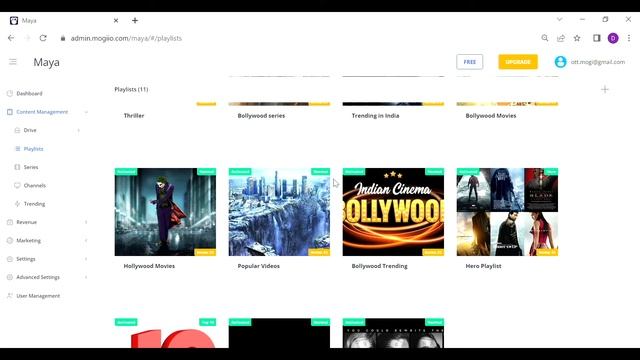640x360 pixels.
Task: Click the Marketing icon in sidebar
Action: pos(10,240)
